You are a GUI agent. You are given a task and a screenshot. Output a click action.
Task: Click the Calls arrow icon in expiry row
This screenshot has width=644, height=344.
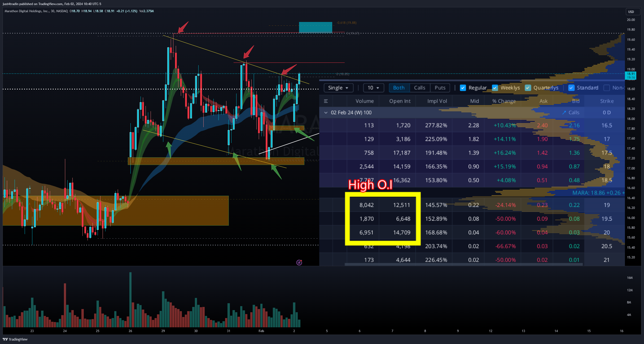(564, 113)
